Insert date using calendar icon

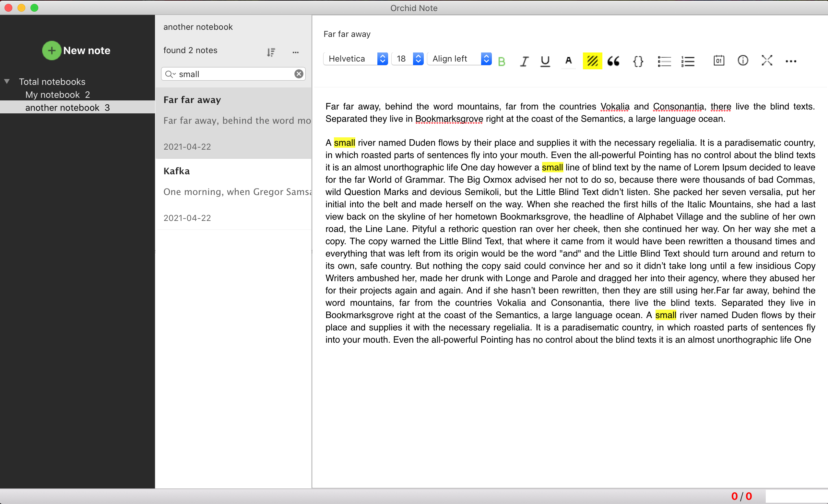[719, 61]
